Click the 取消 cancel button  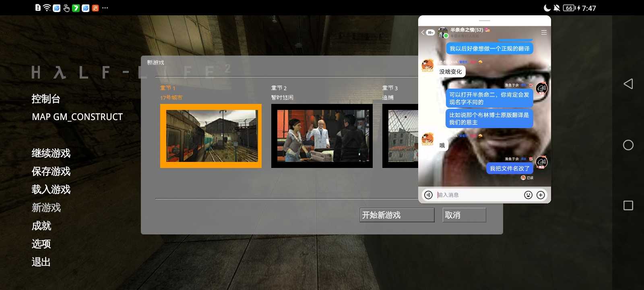[x=464, y=215]
